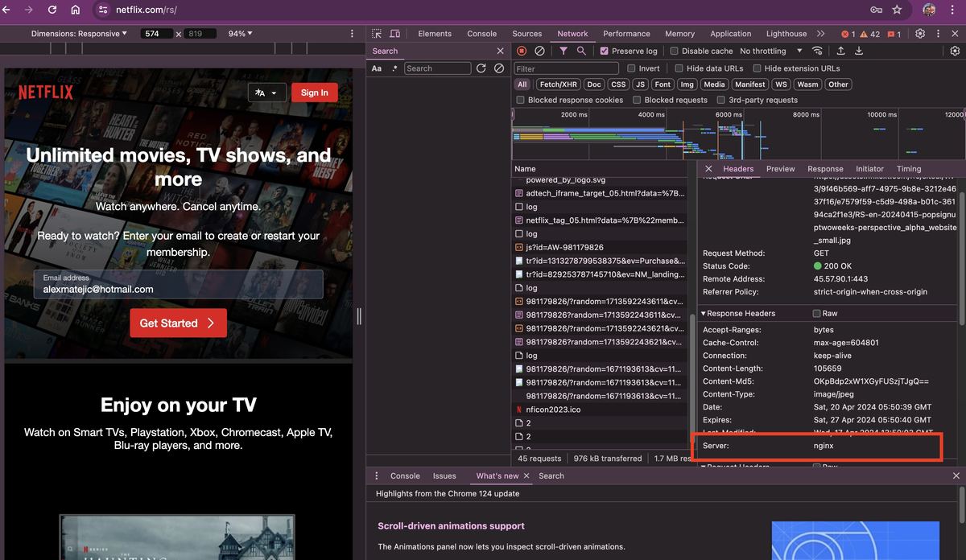The height and width of the screenshot is (560, 966).
Task: Refresh the Search sidebar results
Action: 481,68
